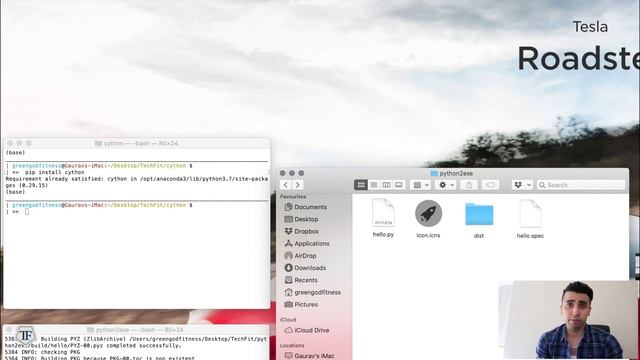This screenshot has height=360, width=640.
Task: Switch Finder to column view
Action: 386,185
